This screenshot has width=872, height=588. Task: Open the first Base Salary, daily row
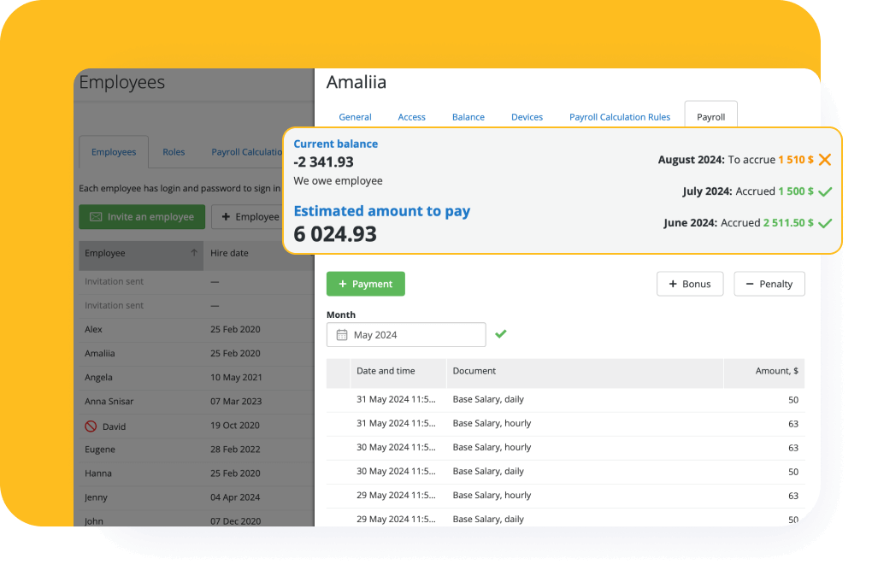click(488, 399)
